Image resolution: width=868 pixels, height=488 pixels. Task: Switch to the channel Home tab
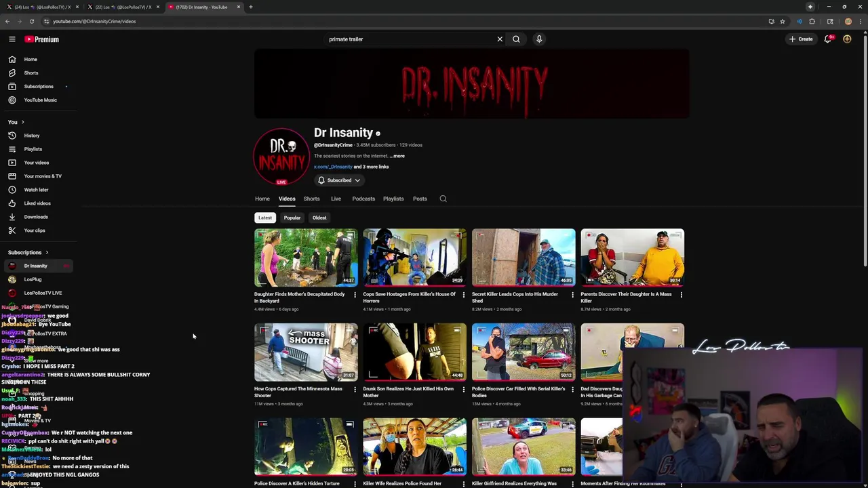coord(262,199)
